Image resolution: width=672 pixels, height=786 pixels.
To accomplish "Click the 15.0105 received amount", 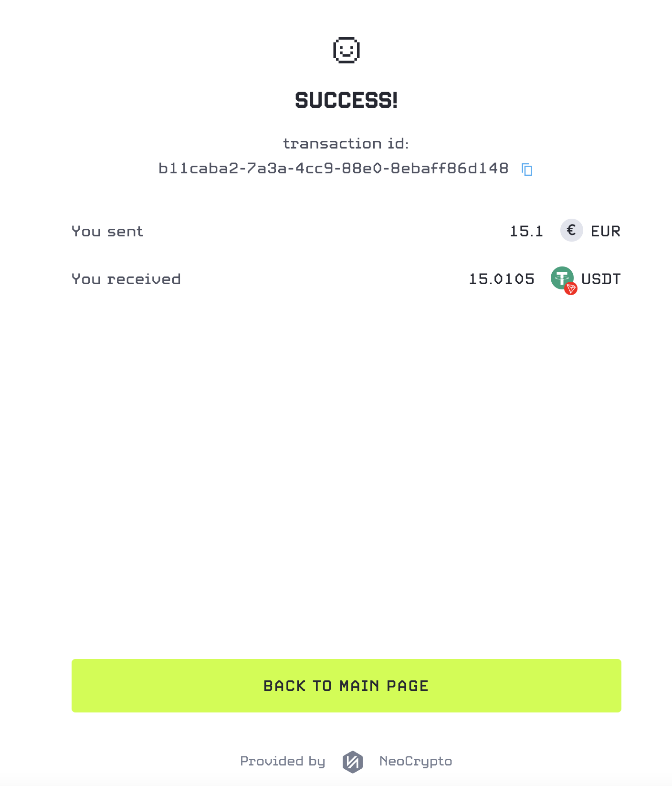I will coord(502,279).
